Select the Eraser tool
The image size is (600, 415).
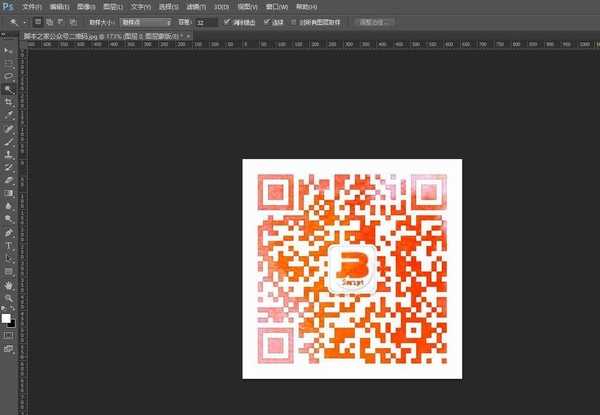pyautogui.click(x=8, y=181)
